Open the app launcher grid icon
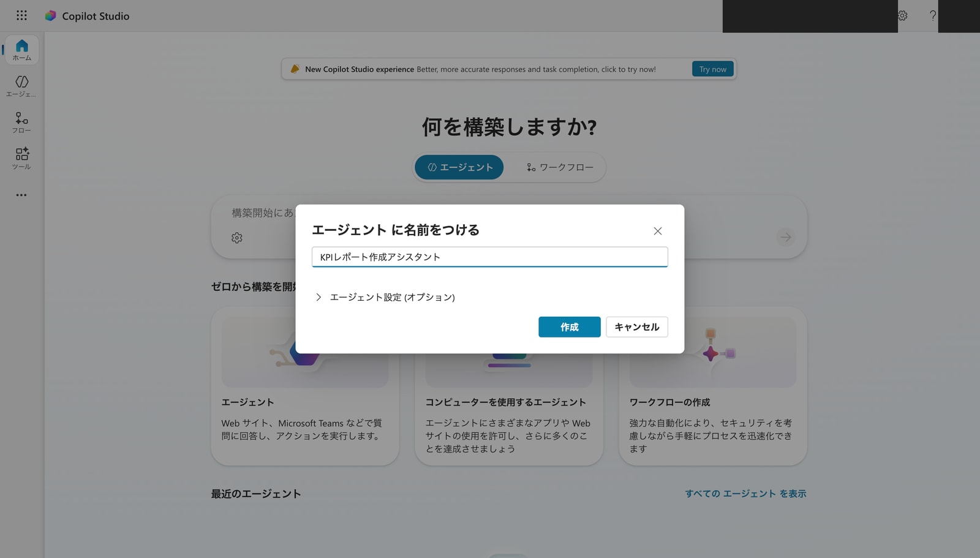The width and height of the screenshot is (980, 558). (21, 15)
